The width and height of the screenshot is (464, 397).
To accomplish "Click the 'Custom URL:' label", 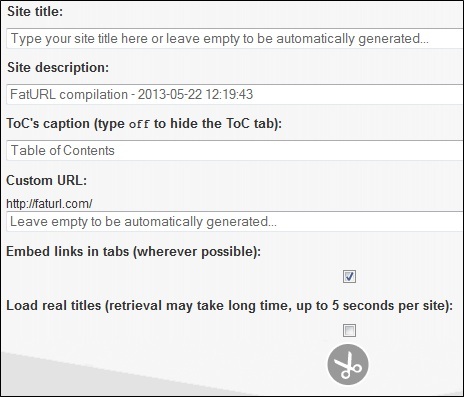I will click(x=47, y=180).
